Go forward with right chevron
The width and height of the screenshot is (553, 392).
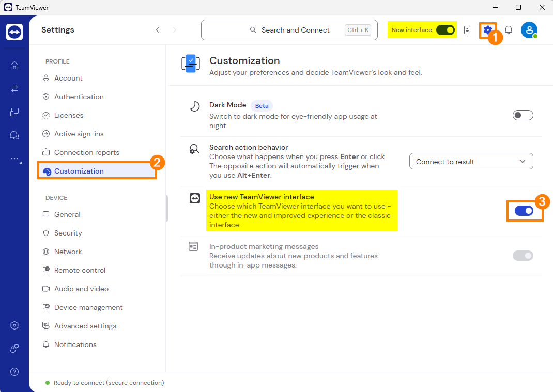[x=174, y=30]
